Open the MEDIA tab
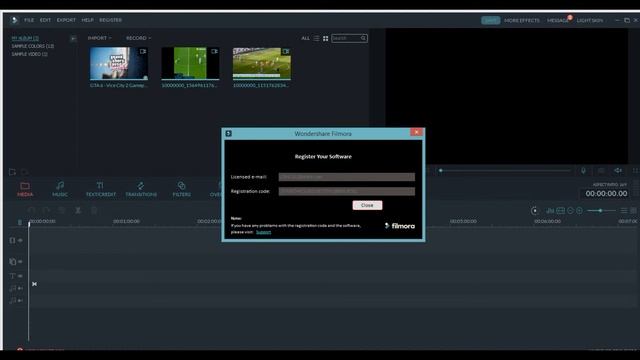This screenshot has width=640, height=360. click(x=25, y=190)
